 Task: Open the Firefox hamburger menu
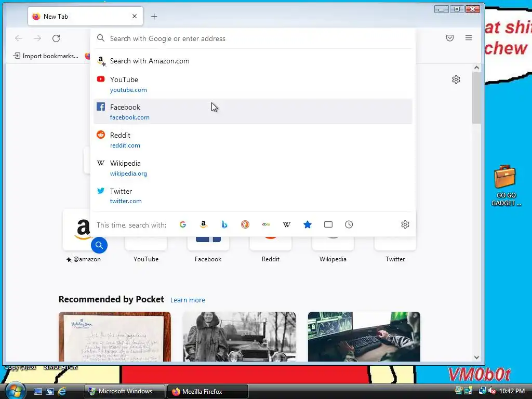(469, 38)
